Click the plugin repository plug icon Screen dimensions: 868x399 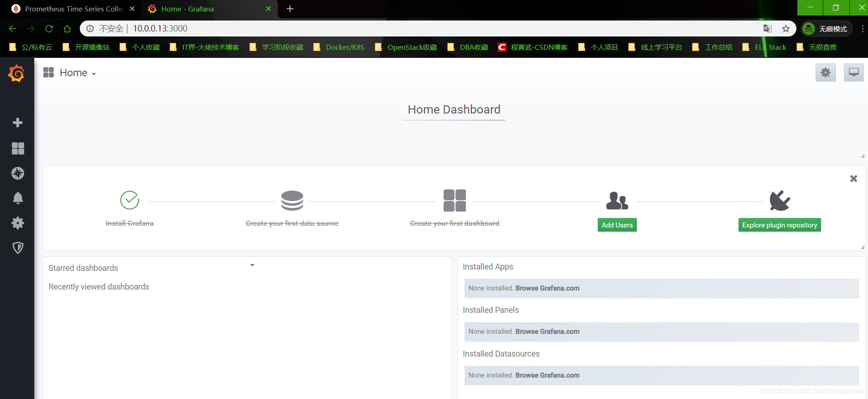click(780, 201)
